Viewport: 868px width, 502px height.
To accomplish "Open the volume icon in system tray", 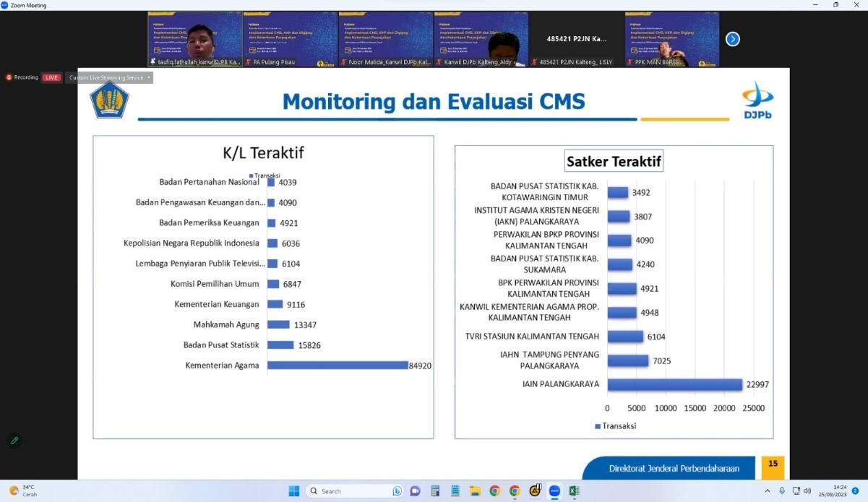I will click(x=807, y=491).
